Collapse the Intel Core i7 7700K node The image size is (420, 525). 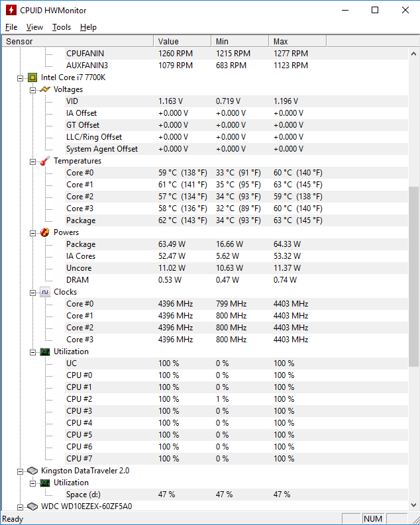coord(19,77)
